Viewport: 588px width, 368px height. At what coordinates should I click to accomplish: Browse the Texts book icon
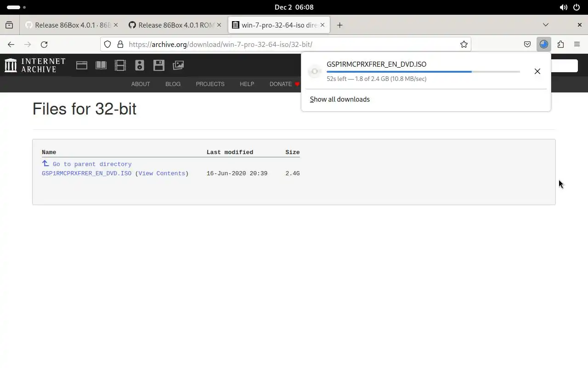101,65
